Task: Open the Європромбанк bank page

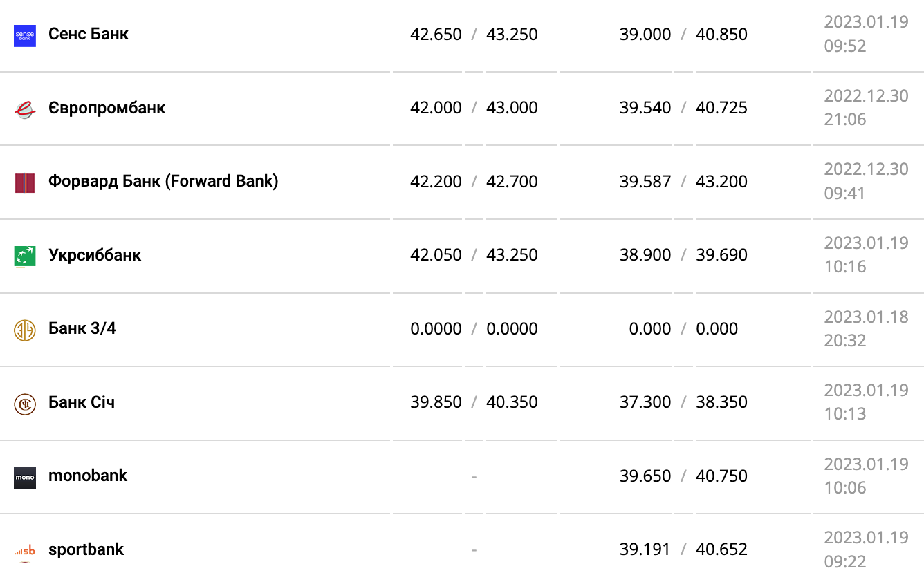Action: tap(107, 108)
